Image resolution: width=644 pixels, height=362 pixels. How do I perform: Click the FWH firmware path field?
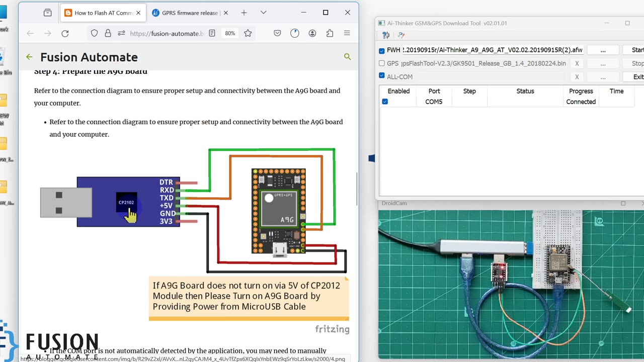click(x=493, y=50)
